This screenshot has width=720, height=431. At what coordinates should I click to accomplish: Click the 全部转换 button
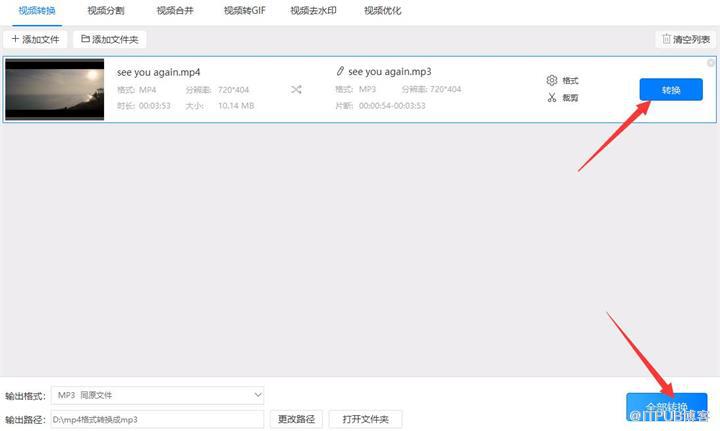tap(667, 407)
